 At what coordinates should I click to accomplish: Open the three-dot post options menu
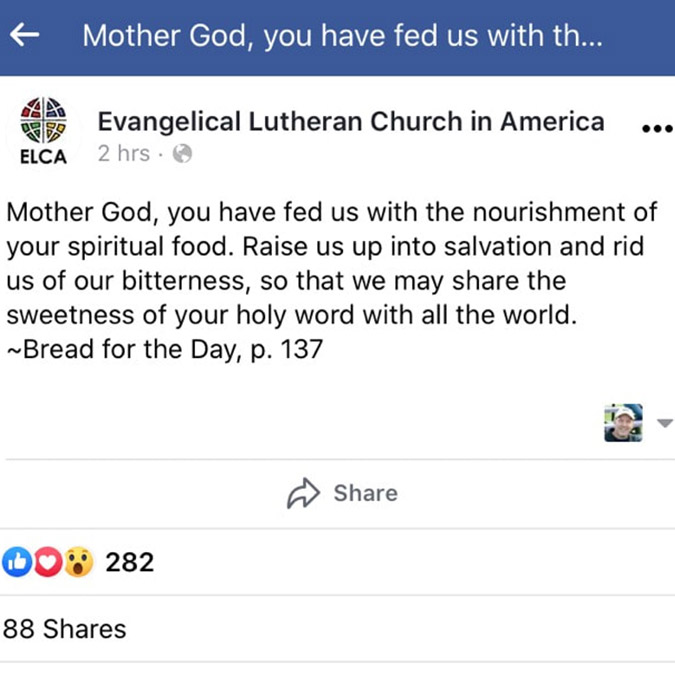point(656,128)
